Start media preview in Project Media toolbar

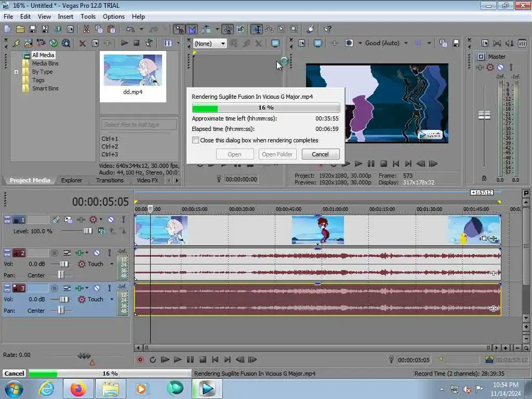pyautogui.click(x=124, y=43)
